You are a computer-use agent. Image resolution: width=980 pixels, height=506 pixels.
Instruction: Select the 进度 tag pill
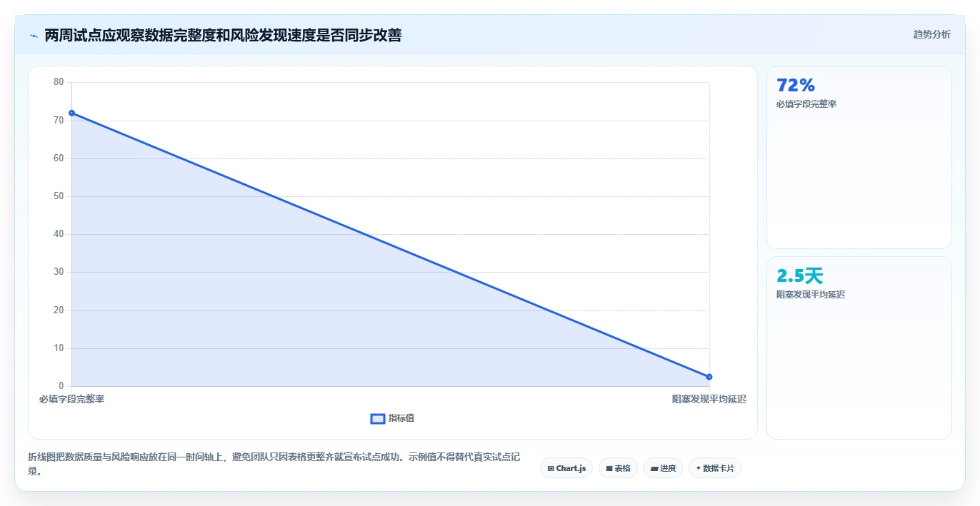pos(663,468)
